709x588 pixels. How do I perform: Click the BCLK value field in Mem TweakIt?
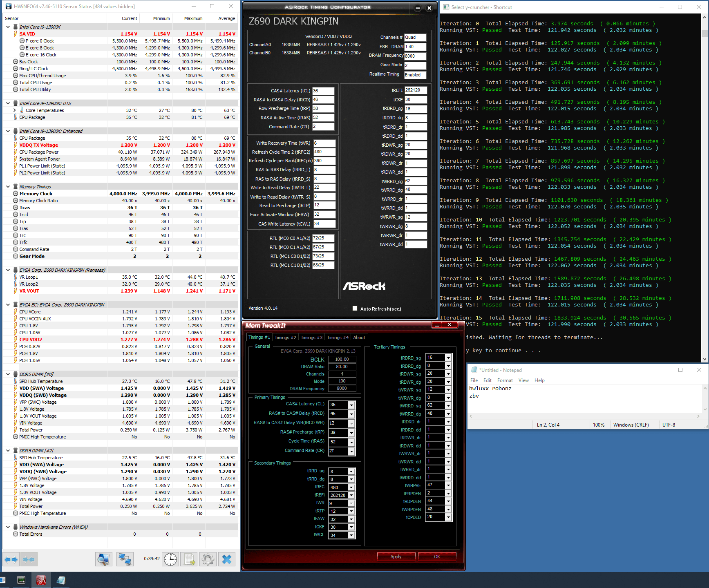[342, 359]
